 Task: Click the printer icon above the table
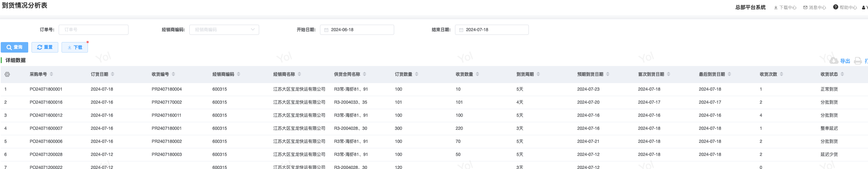[x=858, y=61]
